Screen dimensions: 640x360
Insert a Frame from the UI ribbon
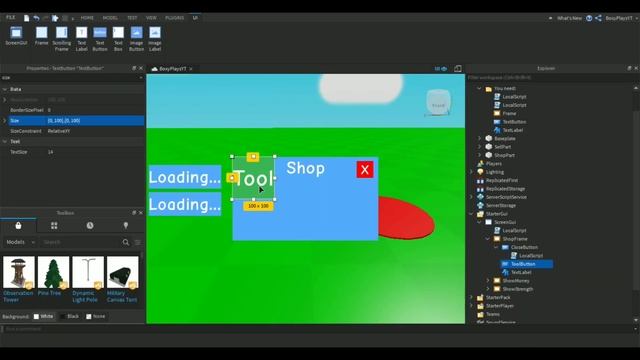[41, 36]
